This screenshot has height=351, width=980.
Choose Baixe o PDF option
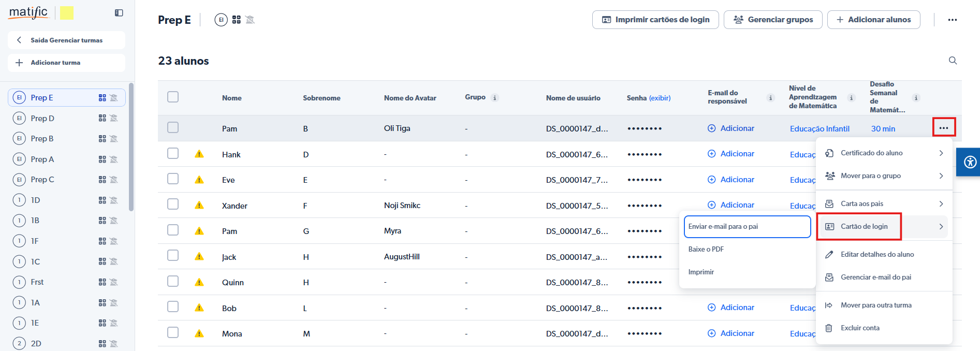tap(706, 250)
